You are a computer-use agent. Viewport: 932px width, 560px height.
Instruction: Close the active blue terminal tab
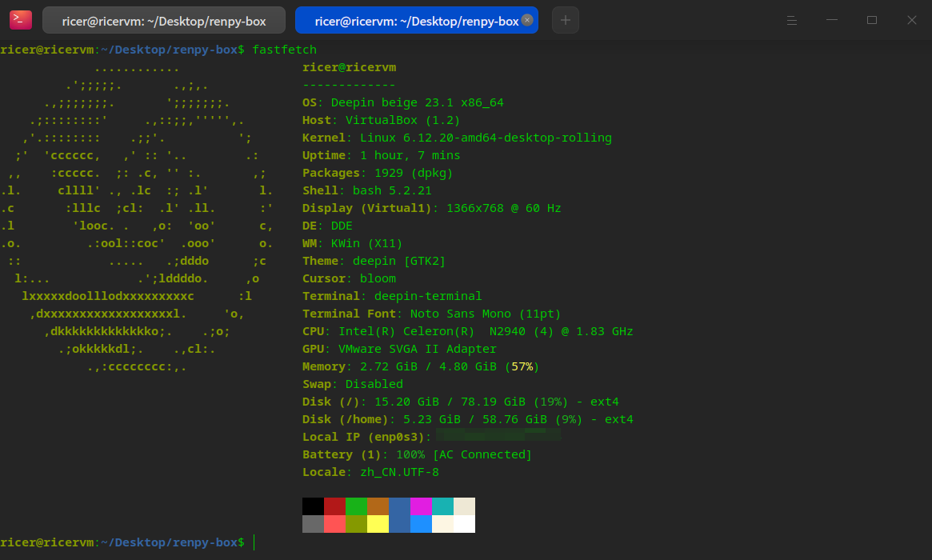[x=527, y=20]
